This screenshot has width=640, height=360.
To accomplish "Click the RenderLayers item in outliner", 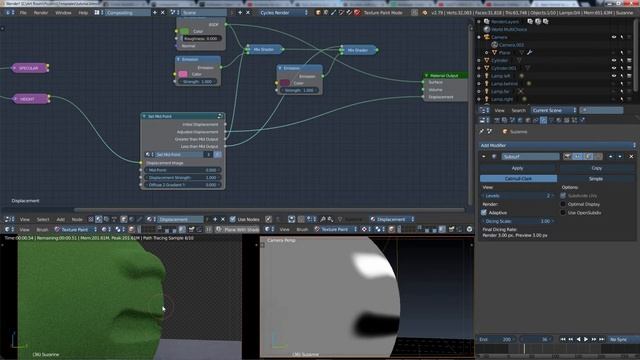I will (x=504, y=22).
